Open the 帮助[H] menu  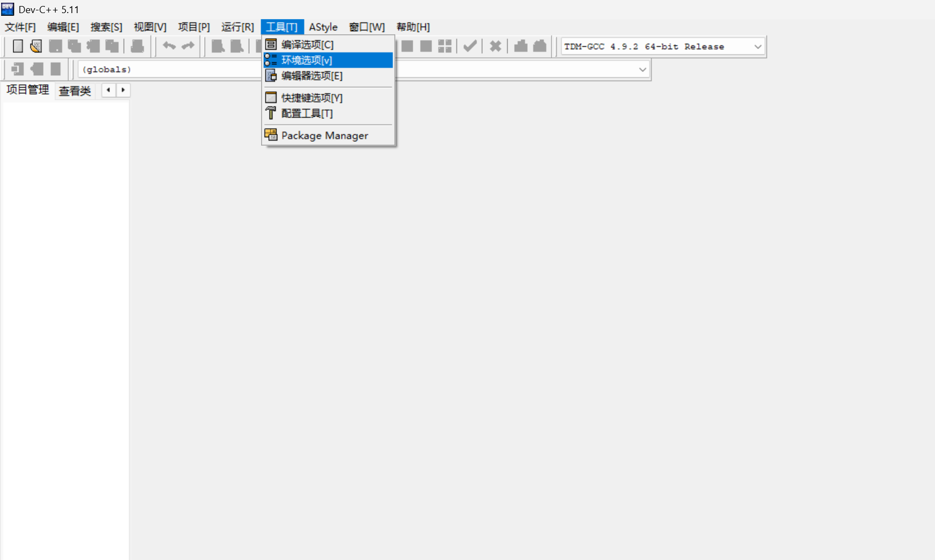point(413,27)
